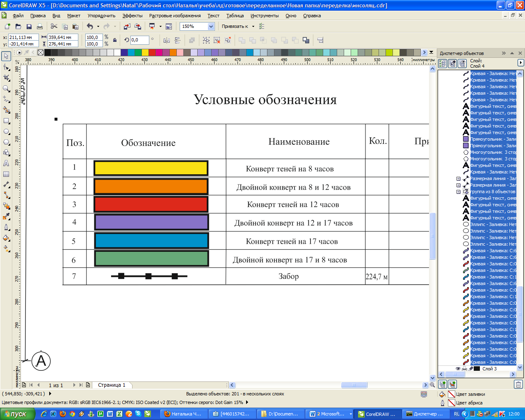Click the Print icon

39,26
